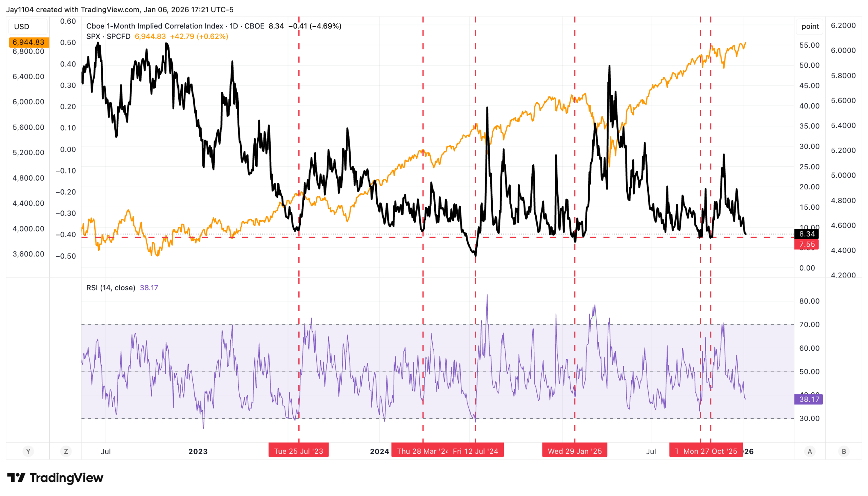Click the Mon 27 Oct '25 date marker
This screenshot has width=868, height=496.
(x=710, y=451)
